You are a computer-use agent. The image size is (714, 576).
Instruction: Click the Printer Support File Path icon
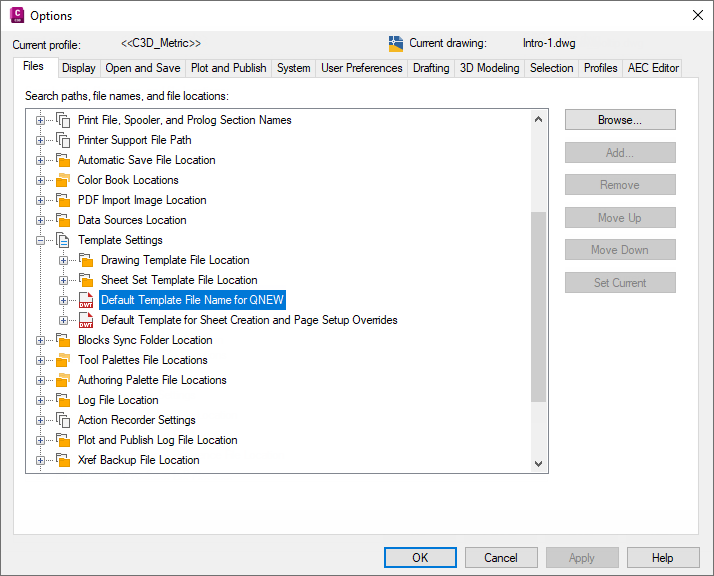pos(63,140)
